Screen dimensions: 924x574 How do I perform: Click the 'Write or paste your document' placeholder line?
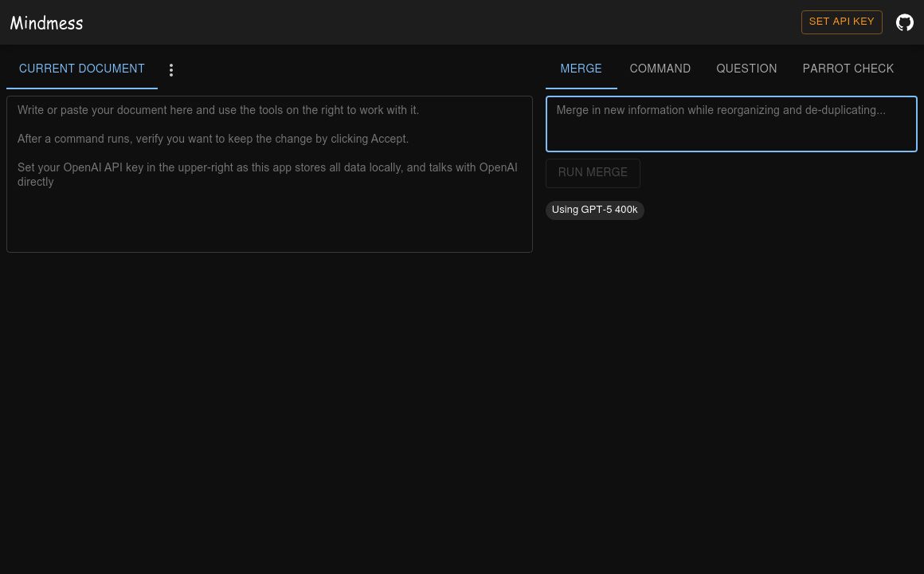[x=217, y=111]
